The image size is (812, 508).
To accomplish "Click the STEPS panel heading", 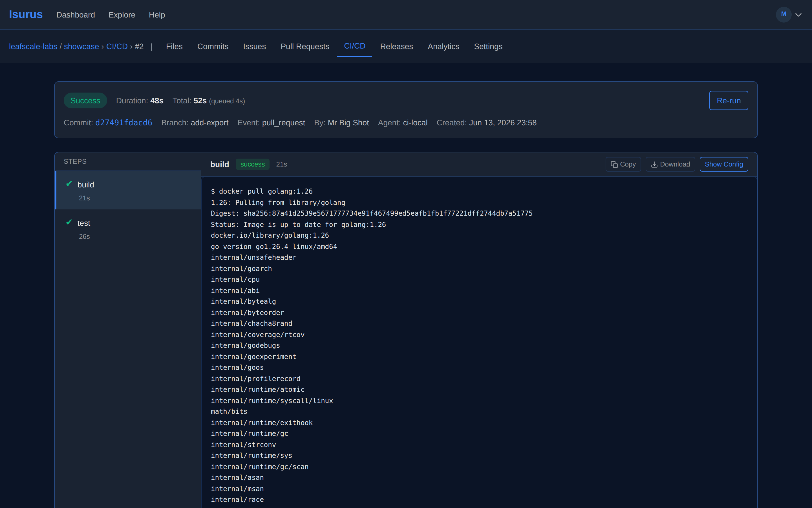I will (75, 161).
